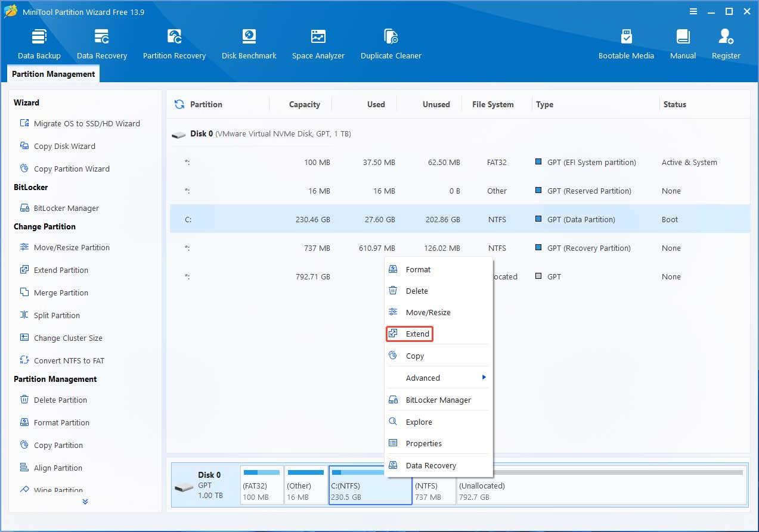Viewport: 759px width, 532px height.
Task: Select Align Partition
Action: point(51,468)
